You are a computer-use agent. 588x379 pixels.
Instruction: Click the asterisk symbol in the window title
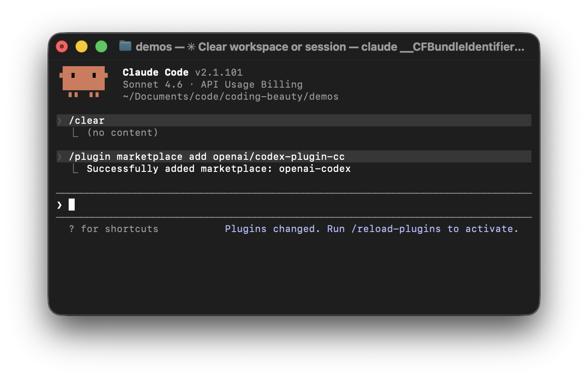(191, 47)
